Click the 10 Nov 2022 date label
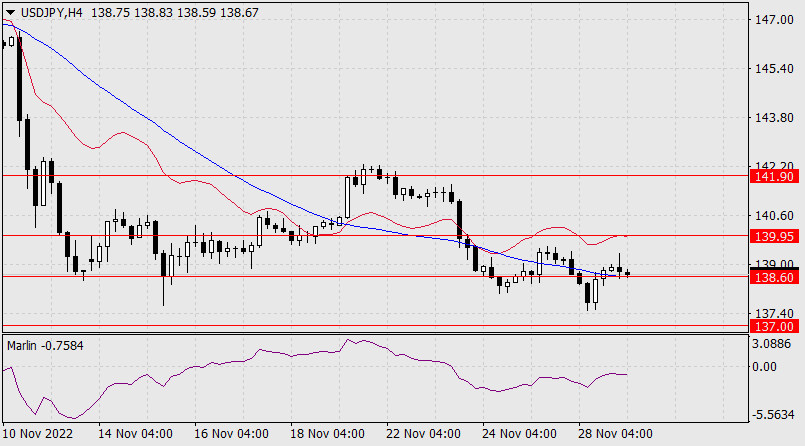805x446 pixels. point(38,434)
